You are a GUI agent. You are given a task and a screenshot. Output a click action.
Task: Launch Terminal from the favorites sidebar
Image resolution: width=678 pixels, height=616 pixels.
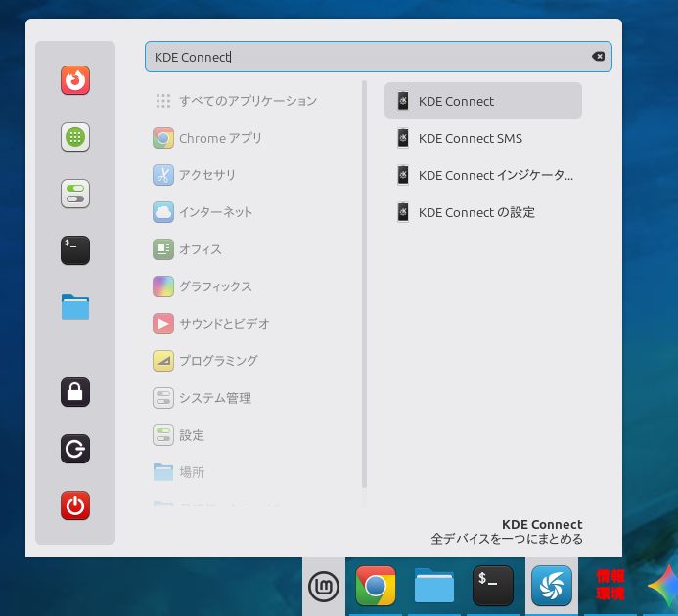[75, 250]
